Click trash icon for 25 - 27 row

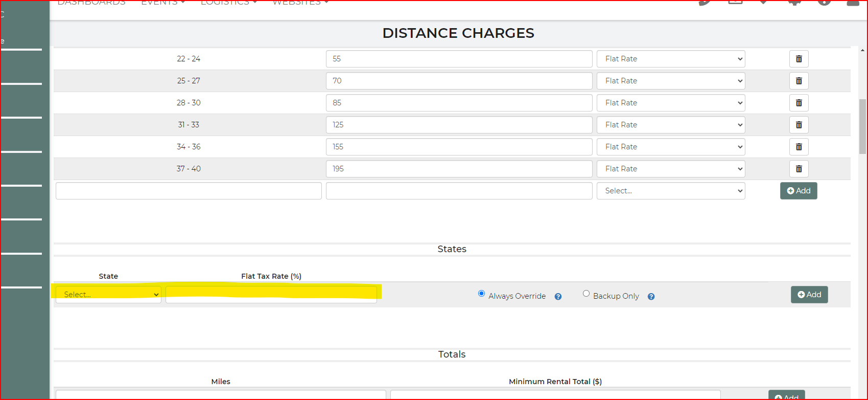pyautogui.click(x=799, y=81)
